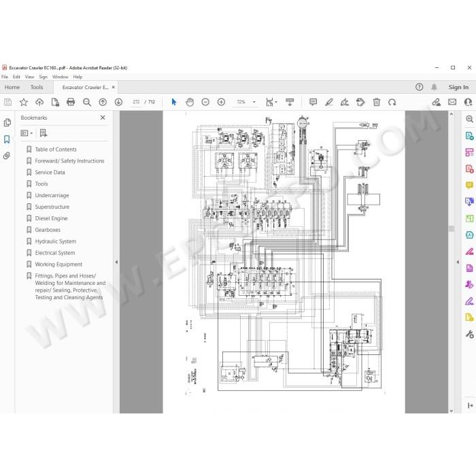The image size is (476, 476).
Task: Select the arrow Selection tool
Action: pyautogui.click(x=174, y=102)
